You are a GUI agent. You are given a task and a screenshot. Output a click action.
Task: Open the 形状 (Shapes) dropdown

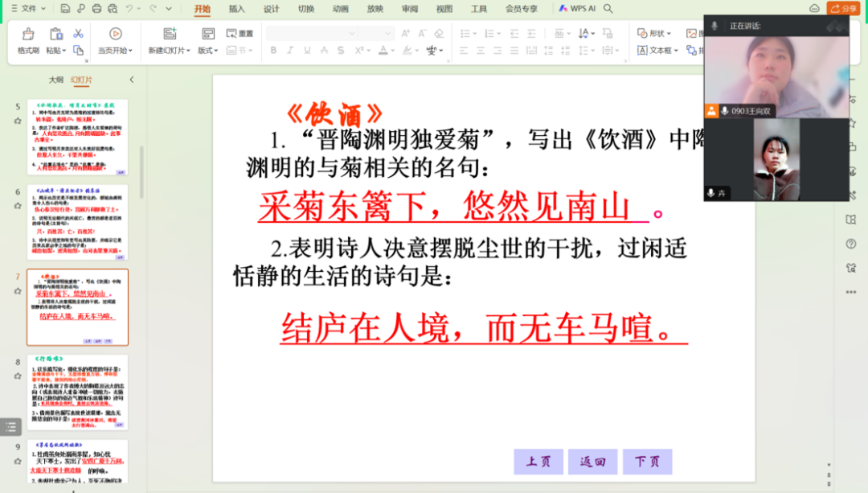coord(654,34)
